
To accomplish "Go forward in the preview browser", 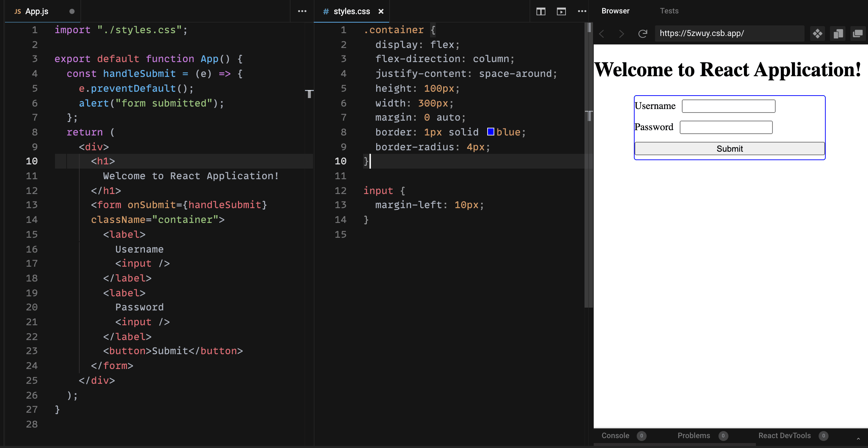I will [622, 34].
